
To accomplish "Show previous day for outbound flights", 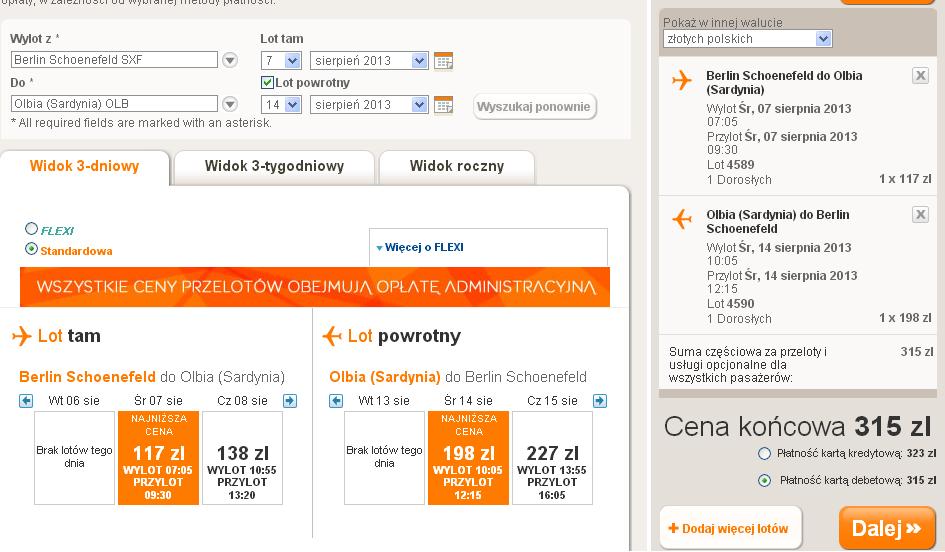I will pyautogui.click(x=26, y=401).
